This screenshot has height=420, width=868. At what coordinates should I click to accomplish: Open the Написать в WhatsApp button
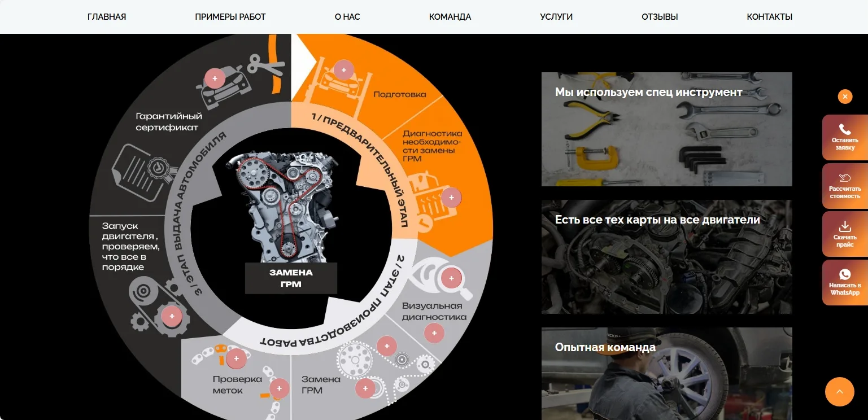pos(845,282)
